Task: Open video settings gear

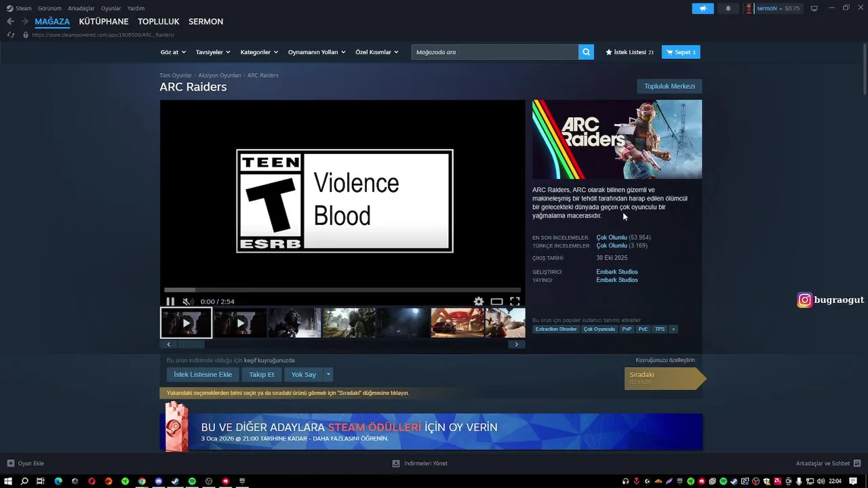Action: point(479,302)
